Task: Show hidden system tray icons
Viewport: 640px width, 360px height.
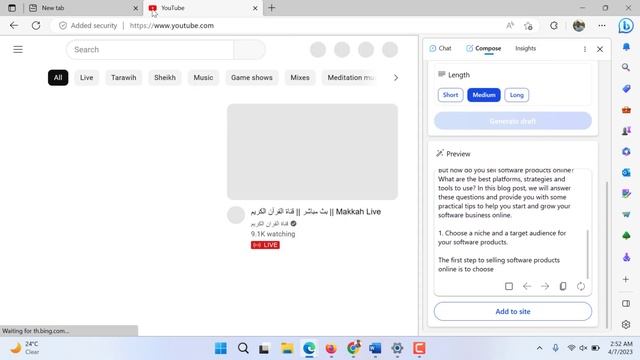Action: click(539, 348)
